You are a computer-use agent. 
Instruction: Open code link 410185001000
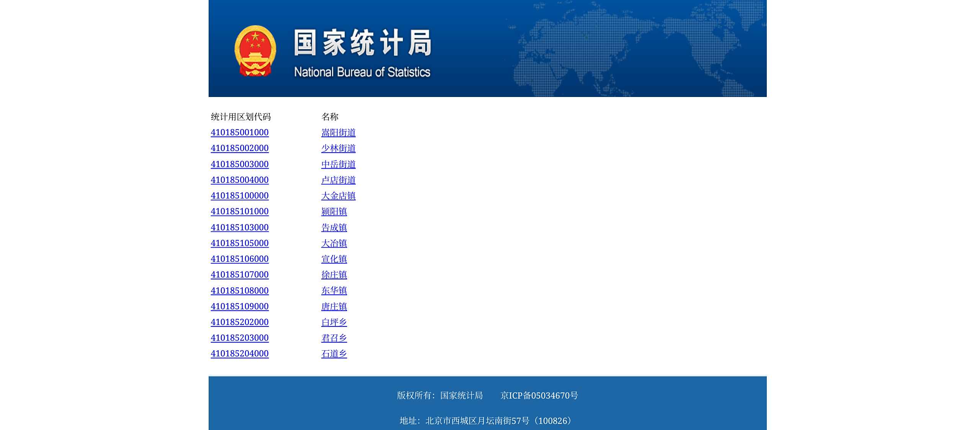(240, 133)
